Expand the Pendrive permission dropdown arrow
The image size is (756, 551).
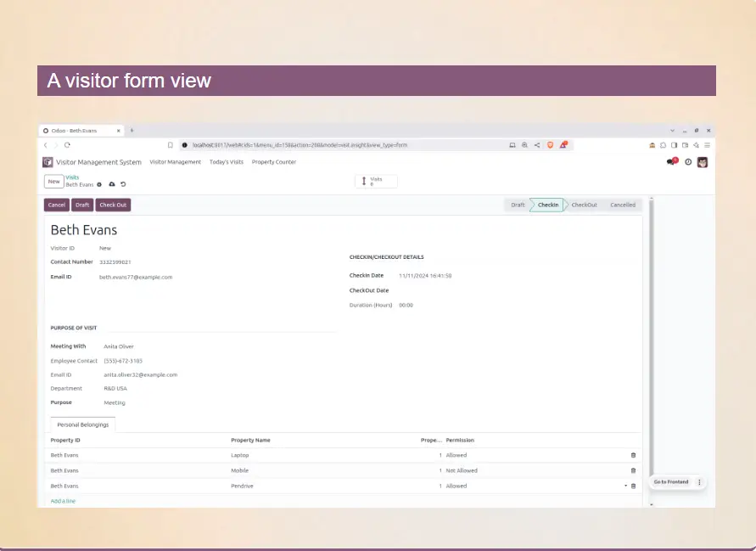[625, 486]
